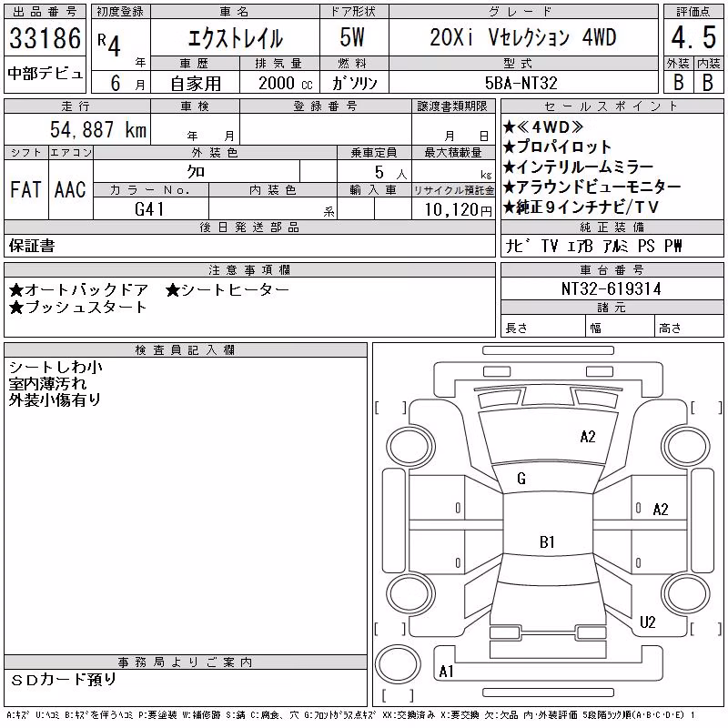This screenshot has height=728, width=728.
Task: Click the evaluation score 4.5
Action: (x=693, y=37)
